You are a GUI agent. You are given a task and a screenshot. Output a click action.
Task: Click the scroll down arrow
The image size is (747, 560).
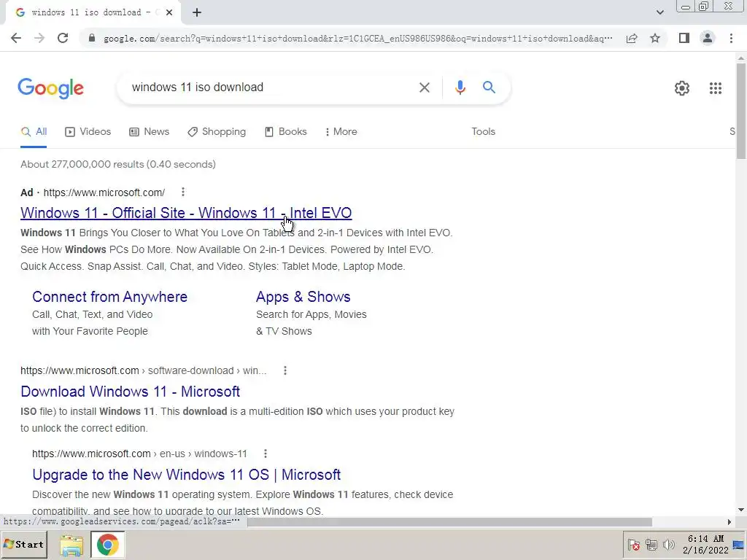(x=741, y=510)
